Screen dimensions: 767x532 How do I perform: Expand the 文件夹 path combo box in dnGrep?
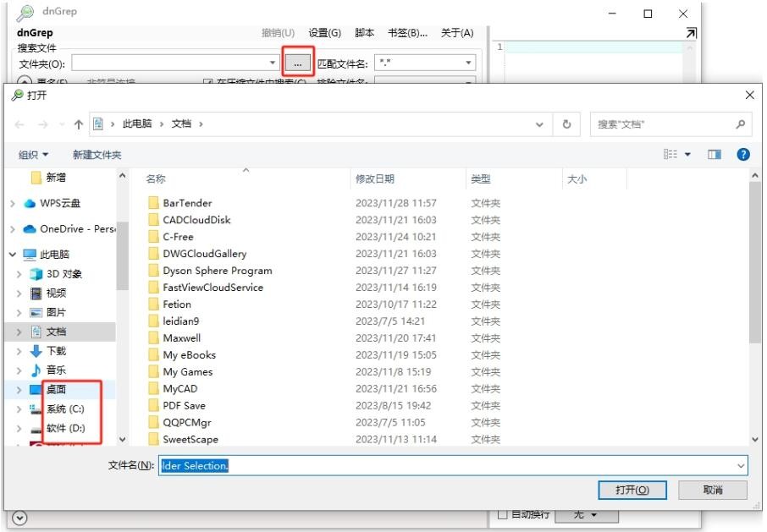pyautogui.click(x=273, y=63)
